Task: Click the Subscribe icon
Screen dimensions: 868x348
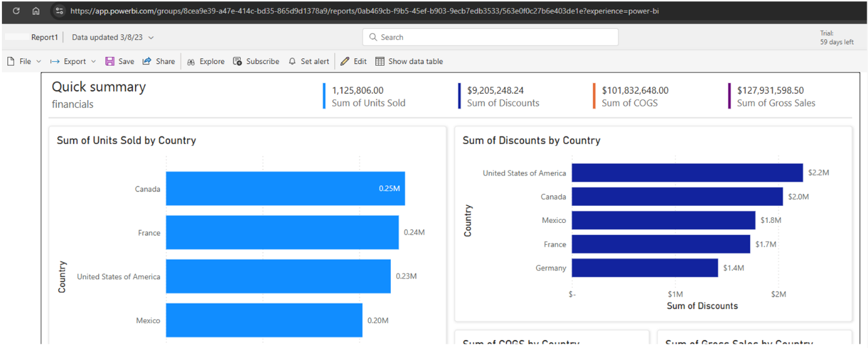Action: (x=238, y=61)
